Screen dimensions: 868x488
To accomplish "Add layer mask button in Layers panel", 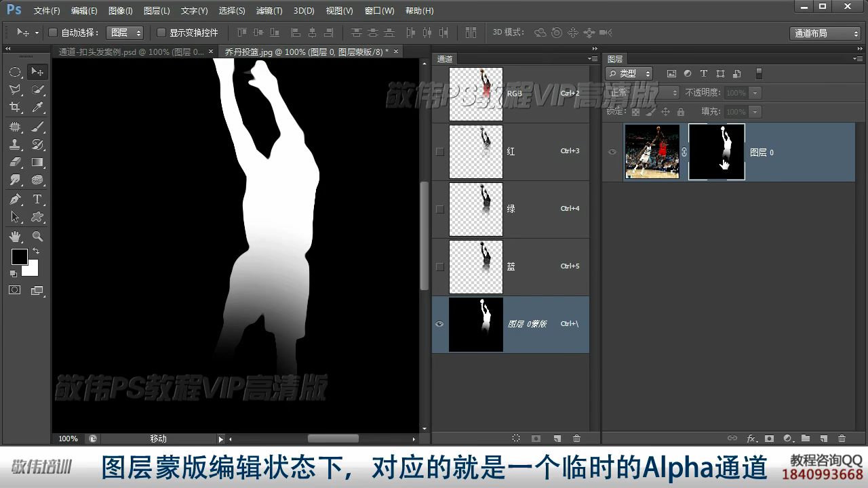I will pyautogui.click(x=769, y=439).
